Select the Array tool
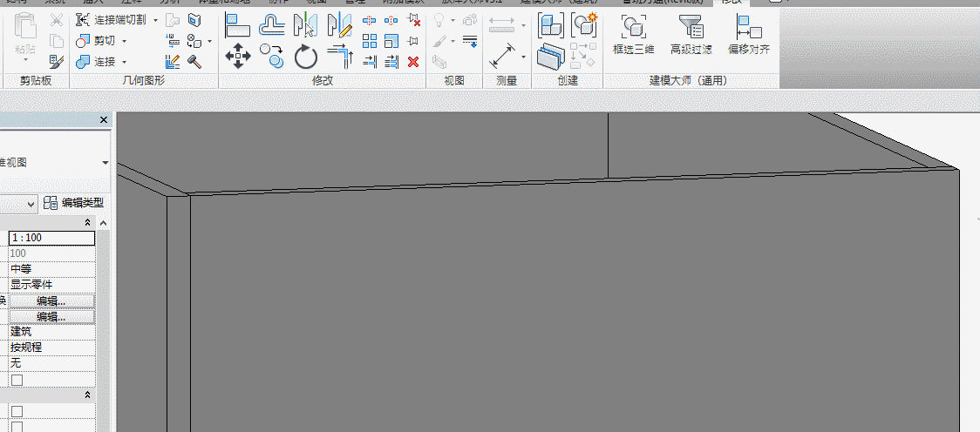The height and width of the screenshot is (432, 980). [370, 41]
